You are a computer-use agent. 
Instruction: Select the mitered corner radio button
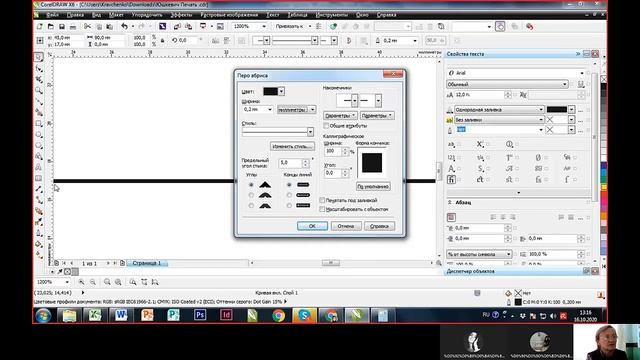coord(251,185)
